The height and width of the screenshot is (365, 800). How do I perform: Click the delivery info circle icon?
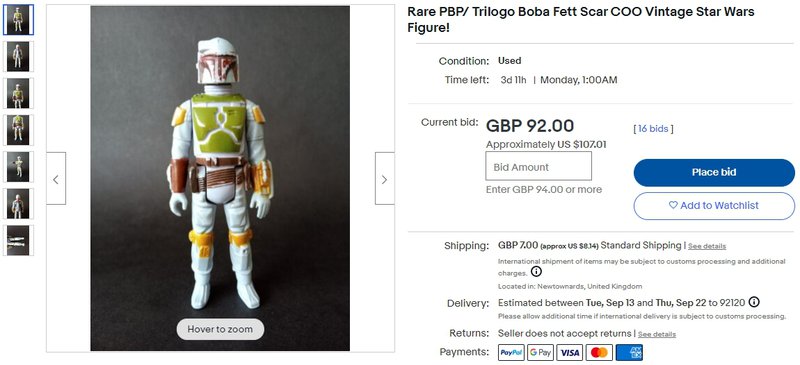754,302
